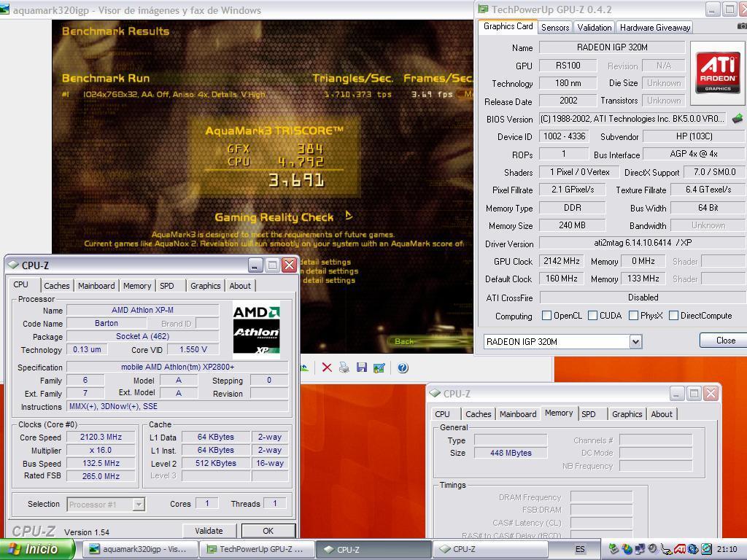Click the delete (red X) icon in image viewer toolbar

327,367
